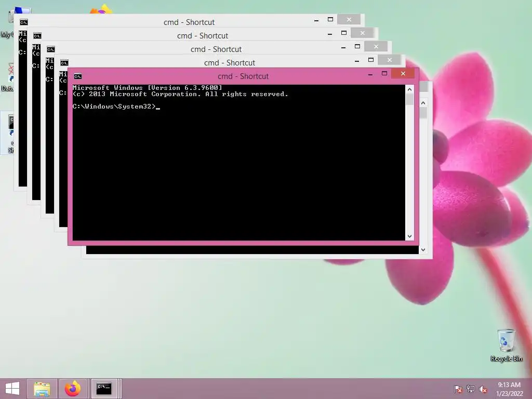Click the scroll thumb in the active cmd window

(409, 99)
